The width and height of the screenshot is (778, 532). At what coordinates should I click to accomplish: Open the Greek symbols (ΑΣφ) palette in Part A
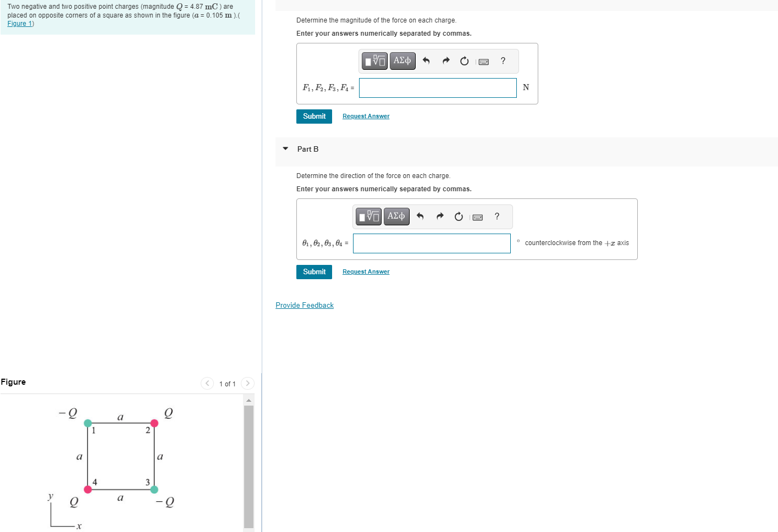(x=402, y=60)
